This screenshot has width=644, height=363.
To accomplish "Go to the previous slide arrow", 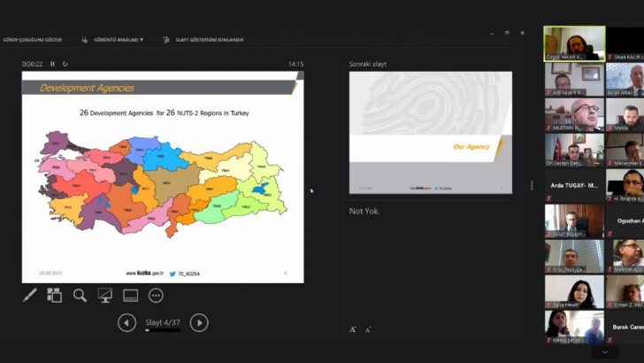I will point(127,323).
